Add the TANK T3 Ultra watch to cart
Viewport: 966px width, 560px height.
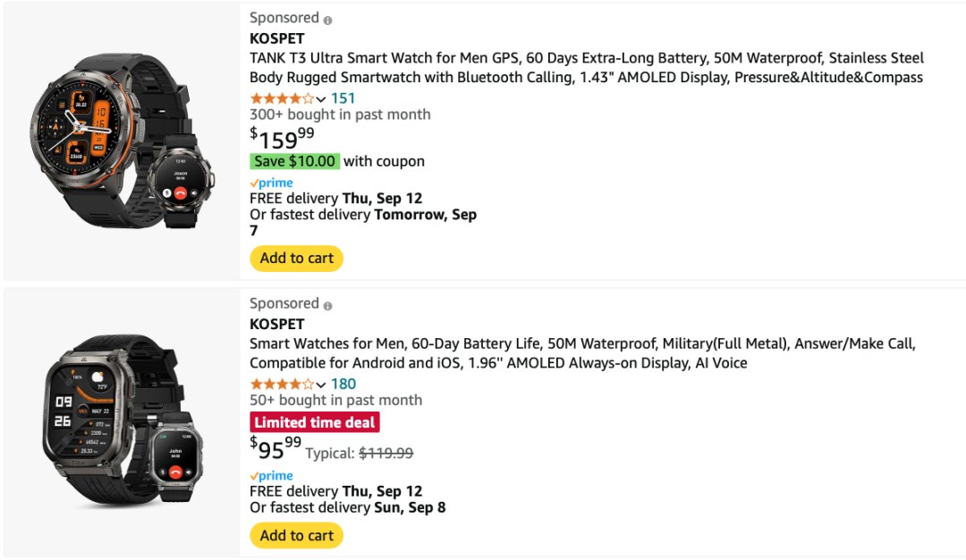tap(296, 259)
